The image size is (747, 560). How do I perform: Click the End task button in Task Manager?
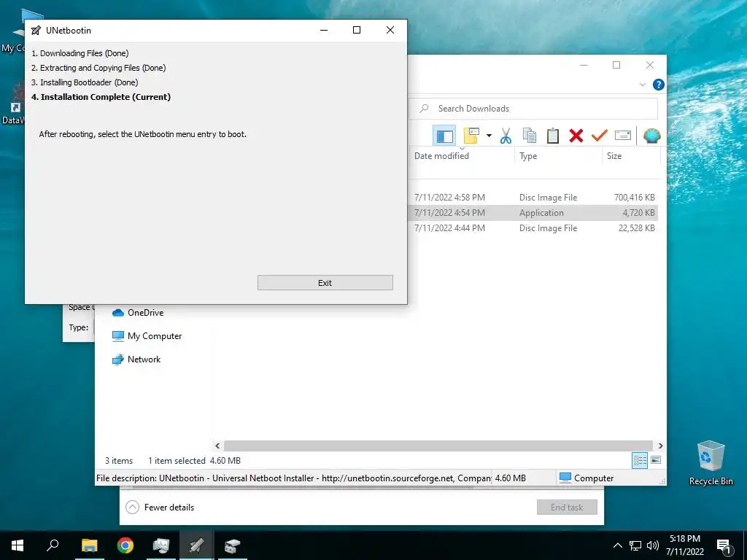pos(567,507)
